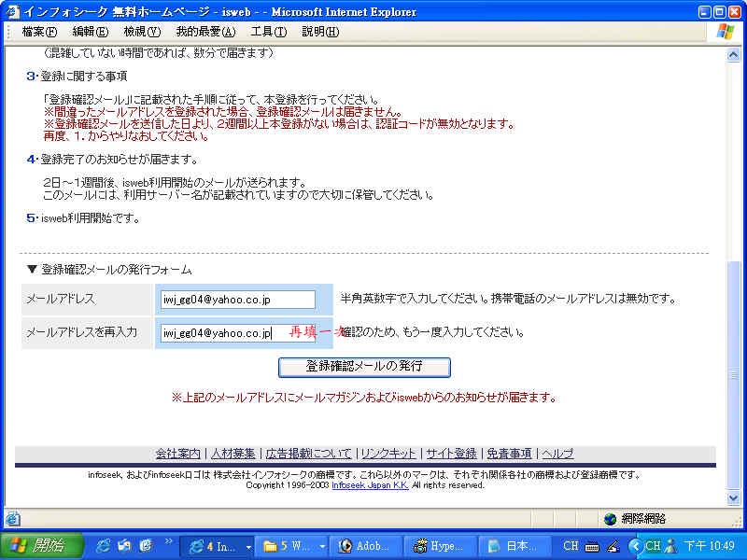This screenshot has height=560, width=747.
Task: Click the 'メールアドレス' label cell
Action: tap(87, 299)
